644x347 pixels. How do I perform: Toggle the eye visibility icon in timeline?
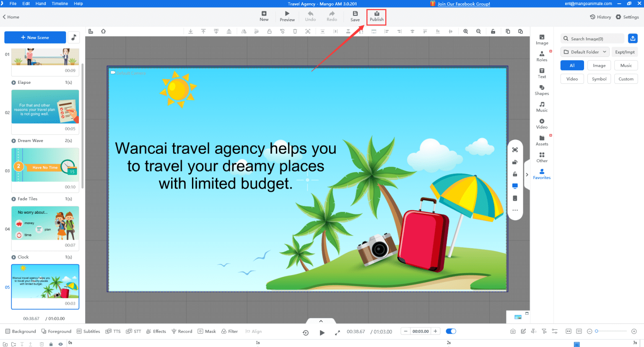tap(60, 344)
